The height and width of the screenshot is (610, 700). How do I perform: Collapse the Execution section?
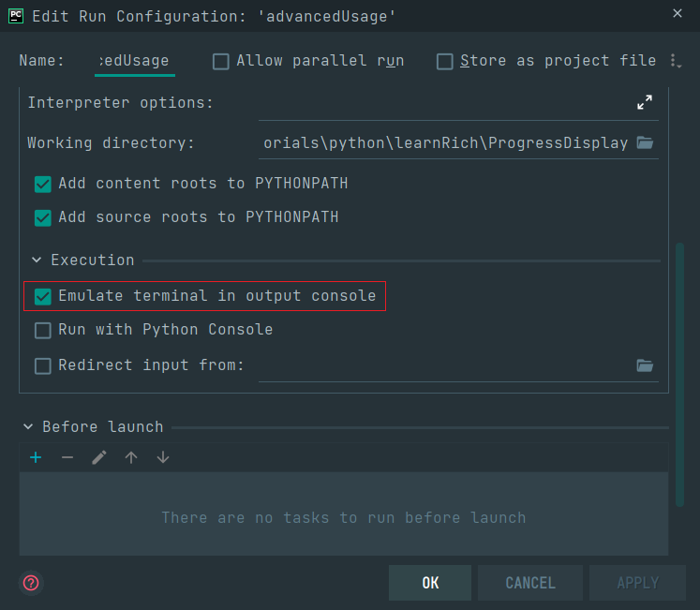(37, 260)
